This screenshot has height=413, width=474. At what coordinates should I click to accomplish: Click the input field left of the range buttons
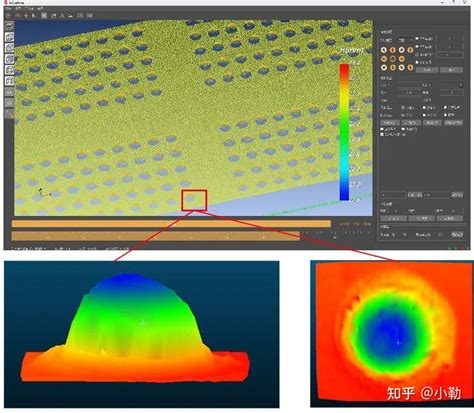pos(393,195)
